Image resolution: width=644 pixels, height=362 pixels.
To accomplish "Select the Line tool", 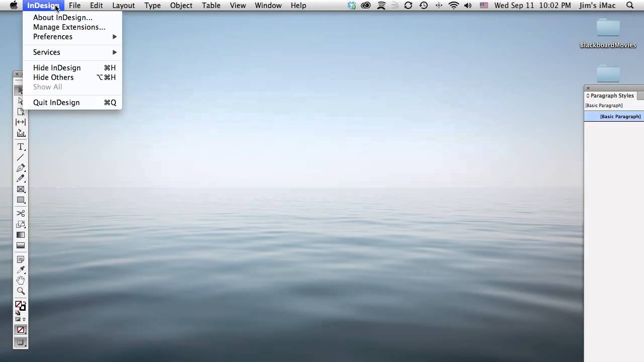I will point(21,157).
